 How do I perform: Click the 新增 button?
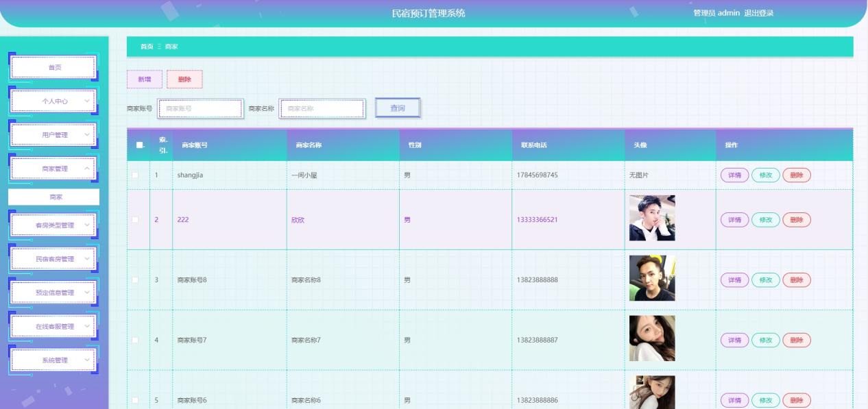(145, 79)
